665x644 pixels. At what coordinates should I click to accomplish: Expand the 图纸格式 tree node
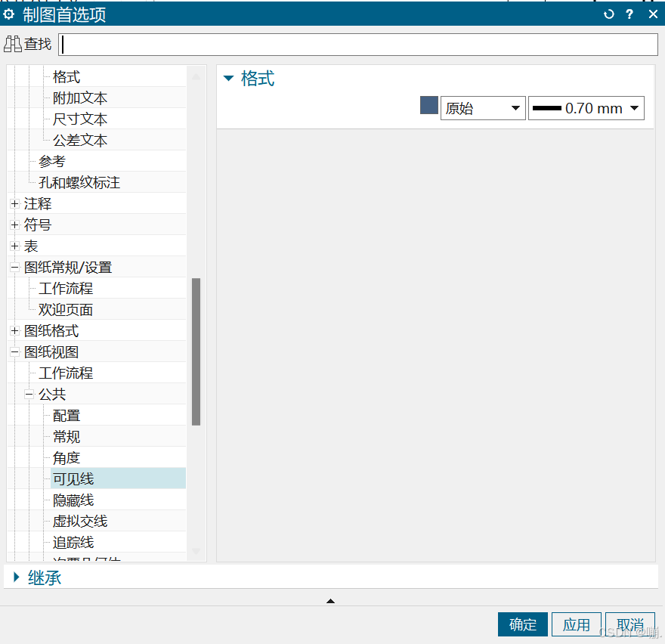point(15,331)
